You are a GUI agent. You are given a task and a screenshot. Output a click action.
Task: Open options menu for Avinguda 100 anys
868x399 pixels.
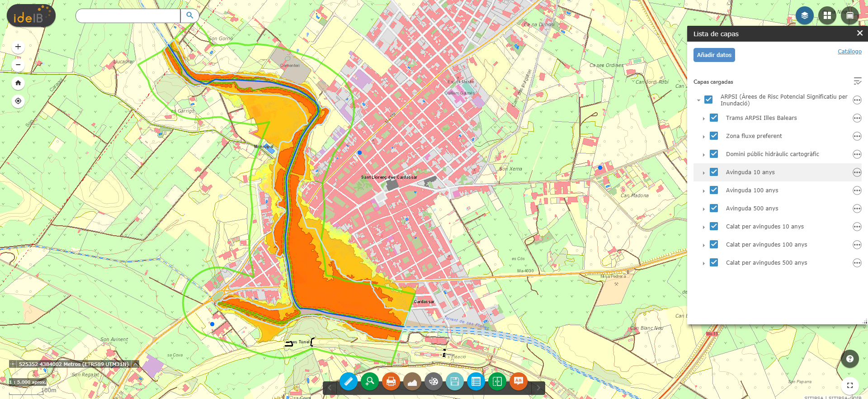tap(857, 190)
